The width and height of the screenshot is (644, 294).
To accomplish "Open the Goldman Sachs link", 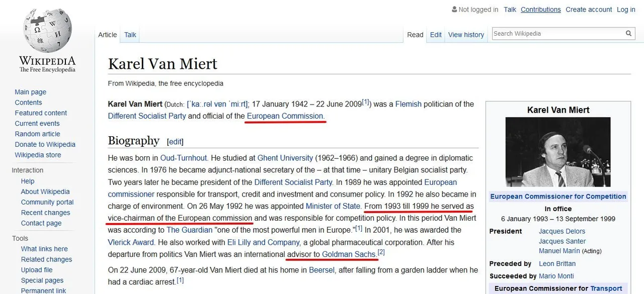I will tap(349, 254).
